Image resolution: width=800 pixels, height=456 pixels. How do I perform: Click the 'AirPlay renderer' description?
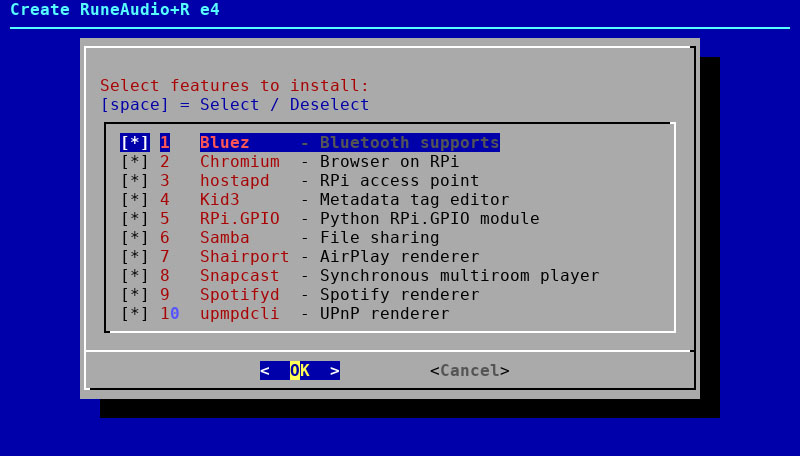399,257
